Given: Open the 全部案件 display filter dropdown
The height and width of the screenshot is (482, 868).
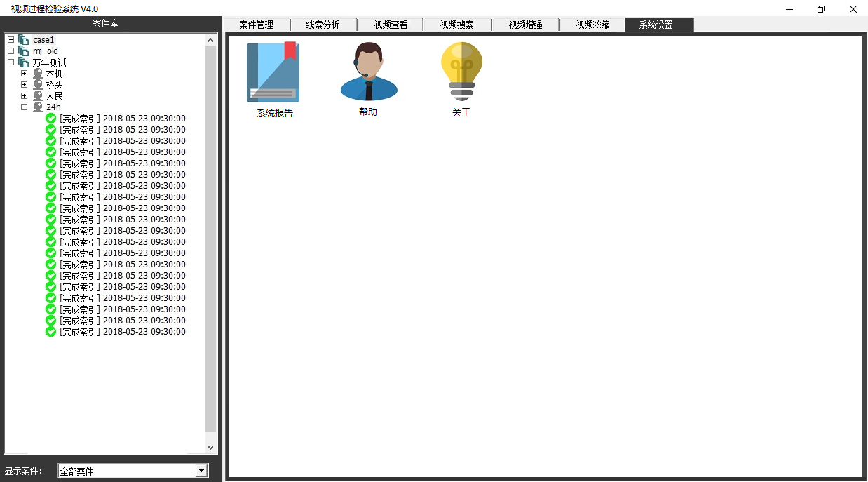Looking at the screenshot, I should coord(202,471).
